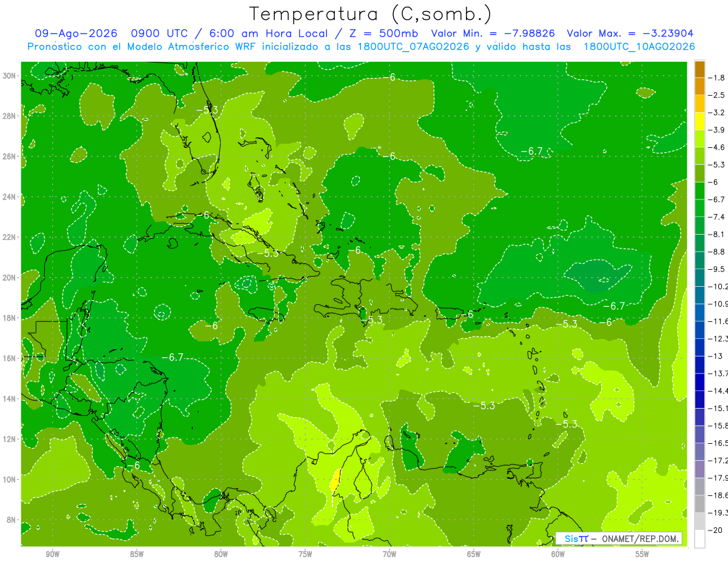Click the '-4.6' colorbar label
728x562 pixels.
[717, 147]
